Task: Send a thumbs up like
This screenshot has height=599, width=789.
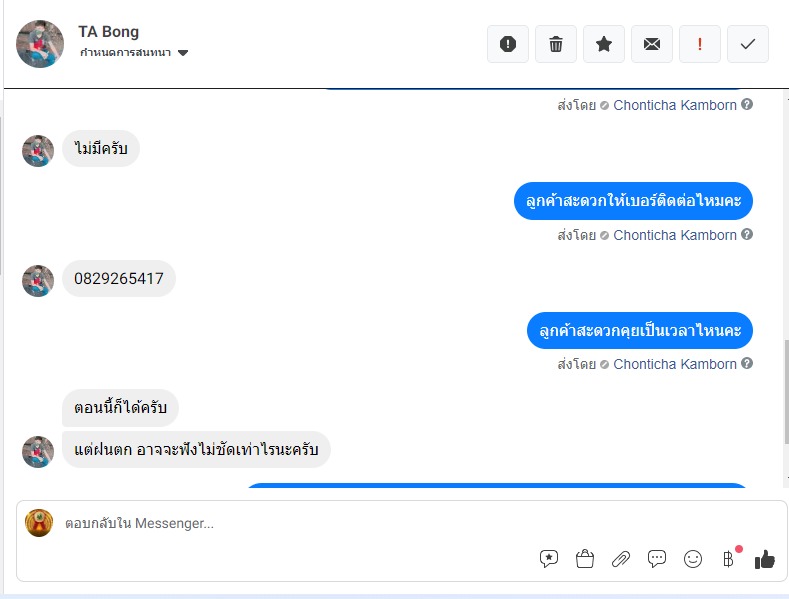Action: 764,559
